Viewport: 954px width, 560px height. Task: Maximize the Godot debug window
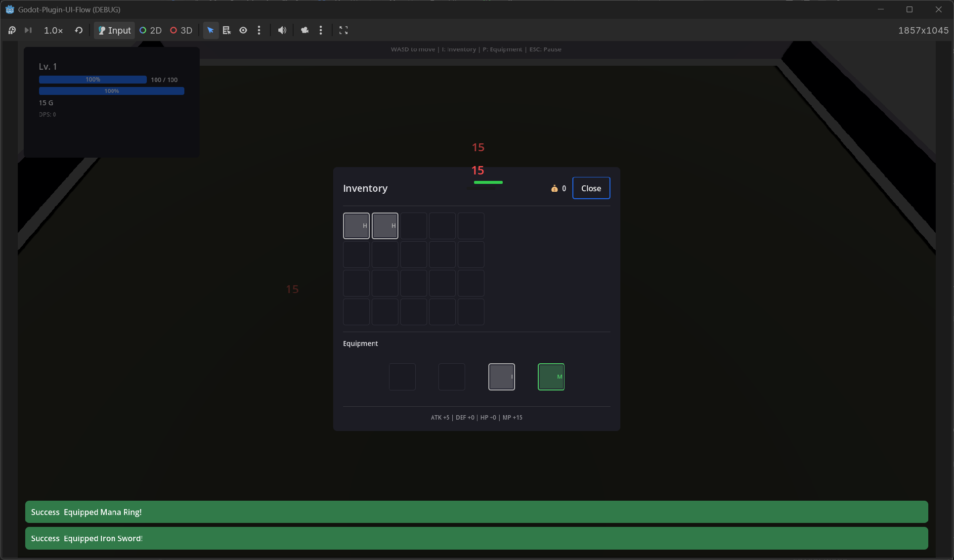(x=910, y=9)
